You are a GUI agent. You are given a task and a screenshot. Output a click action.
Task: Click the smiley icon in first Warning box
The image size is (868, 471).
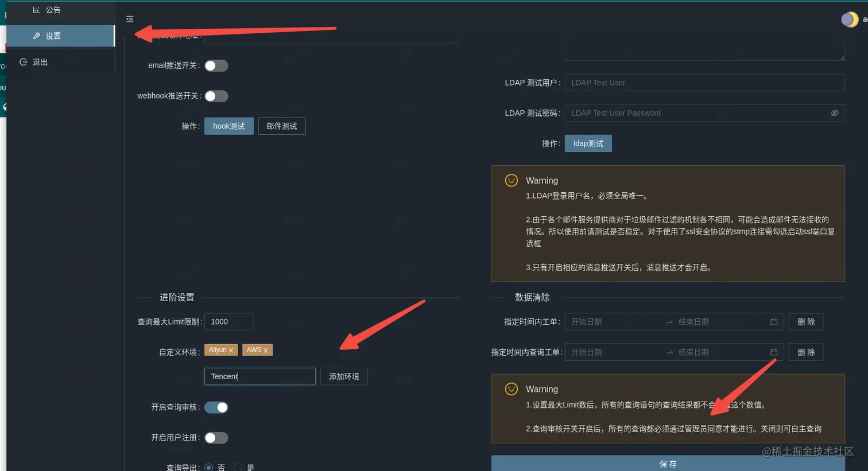(x=511, y=180)
